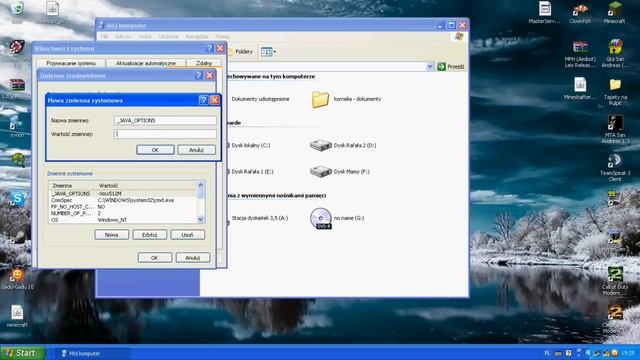This screenshot has height=360, width=640.
Task: Switch to Aktualizacje automatyczne tab
Action: (146, 63)
